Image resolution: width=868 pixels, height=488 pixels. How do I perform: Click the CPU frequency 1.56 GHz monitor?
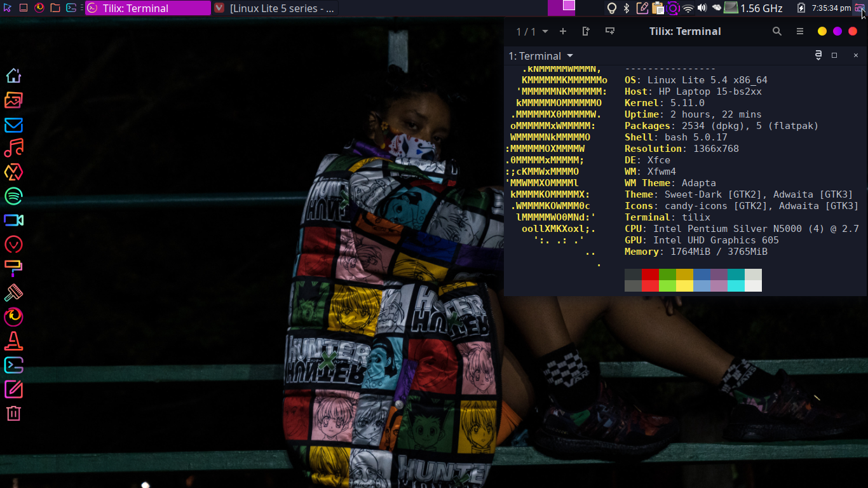(x=754, y=8)
